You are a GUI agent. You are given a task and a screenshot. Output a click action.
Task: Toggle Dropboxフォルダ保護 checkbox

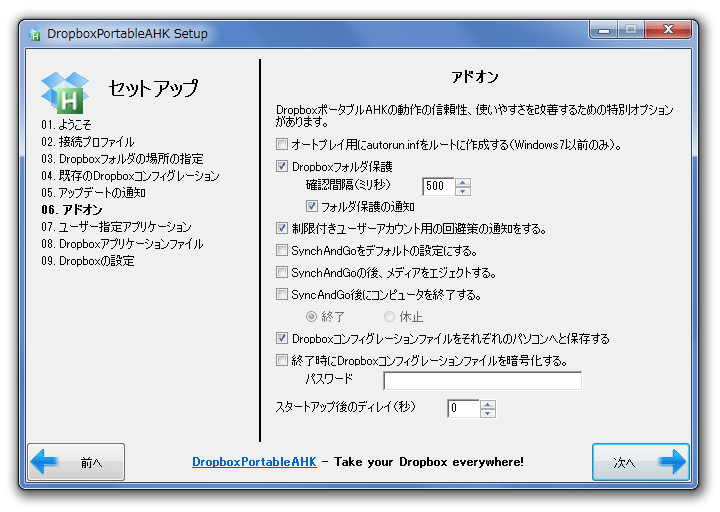coord(281,166)
